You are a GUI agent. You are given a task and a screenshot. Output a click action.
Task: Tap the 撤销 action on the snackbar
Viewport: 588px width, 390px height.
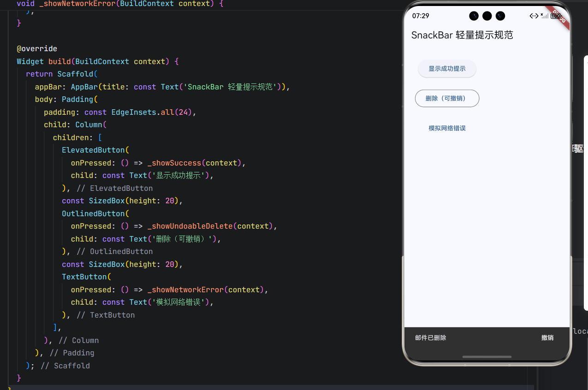(x=547, y=338)
